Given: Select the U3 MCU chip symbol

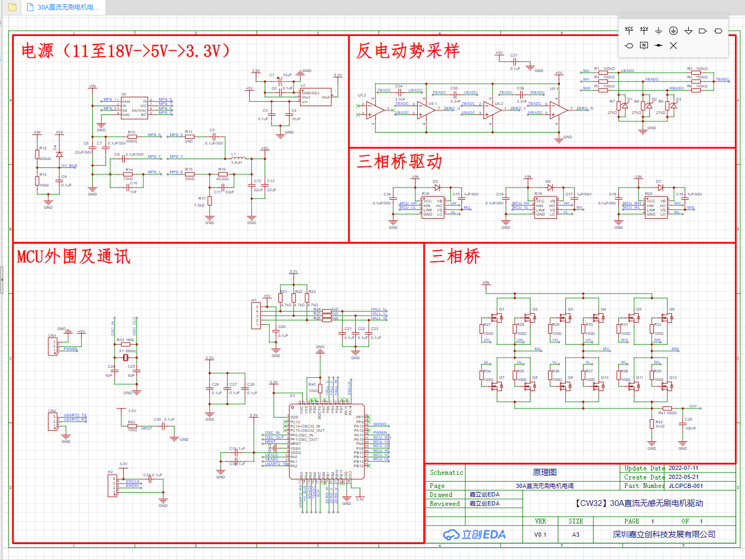Looking at the screenshot, I should [x=327, y=441].
